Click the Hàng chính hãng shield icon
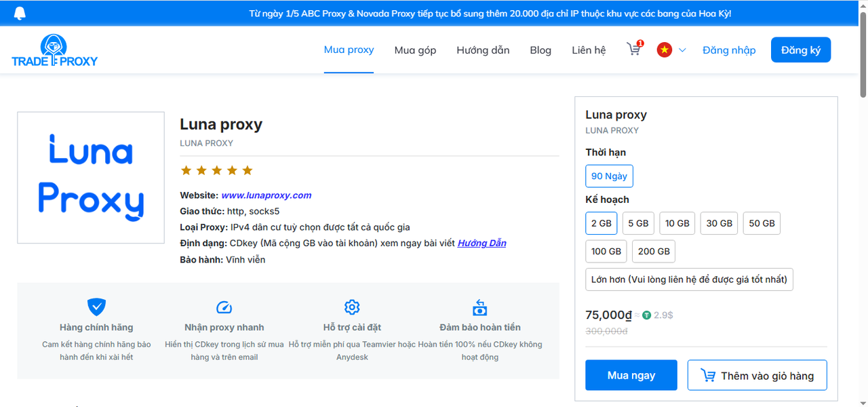868x407 pixels. tap(96, 307)
